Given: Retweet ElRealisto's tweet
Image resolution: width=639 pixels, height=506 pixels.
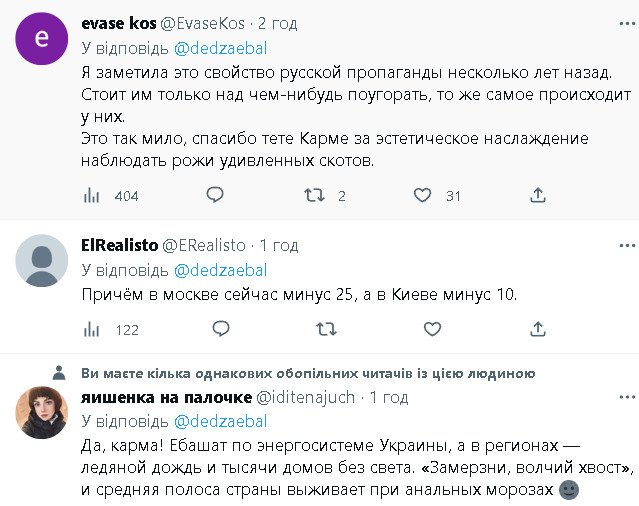Looking at the screenshot, I should (325, 329).
